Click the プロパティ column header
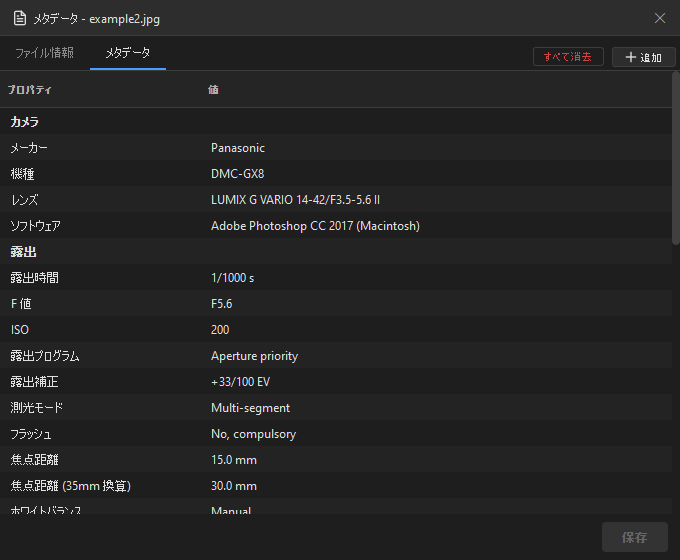The width and height of the screenshot is (680, 560). point(29,90)
